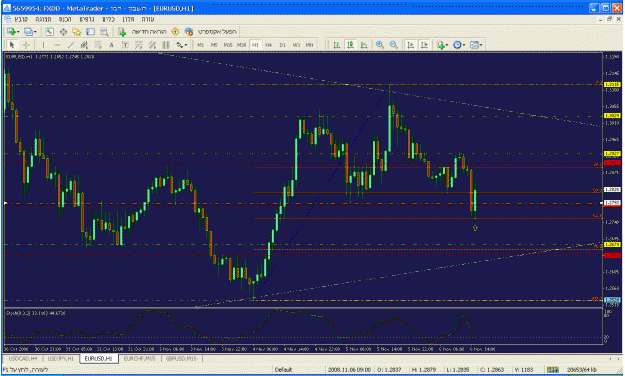Expand the New Chart dropdown arrow
625x376 pixels.
pyautogui.click(x=18, y=32)
